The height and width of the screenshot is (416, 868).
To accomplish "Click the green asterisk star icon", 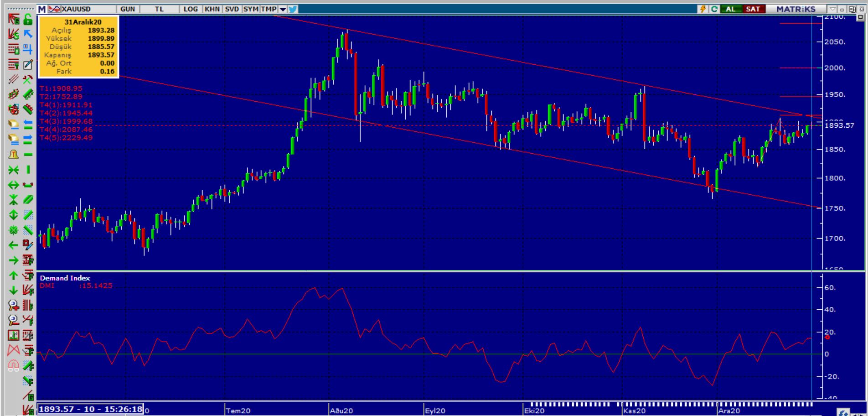I will pos(14,230).
